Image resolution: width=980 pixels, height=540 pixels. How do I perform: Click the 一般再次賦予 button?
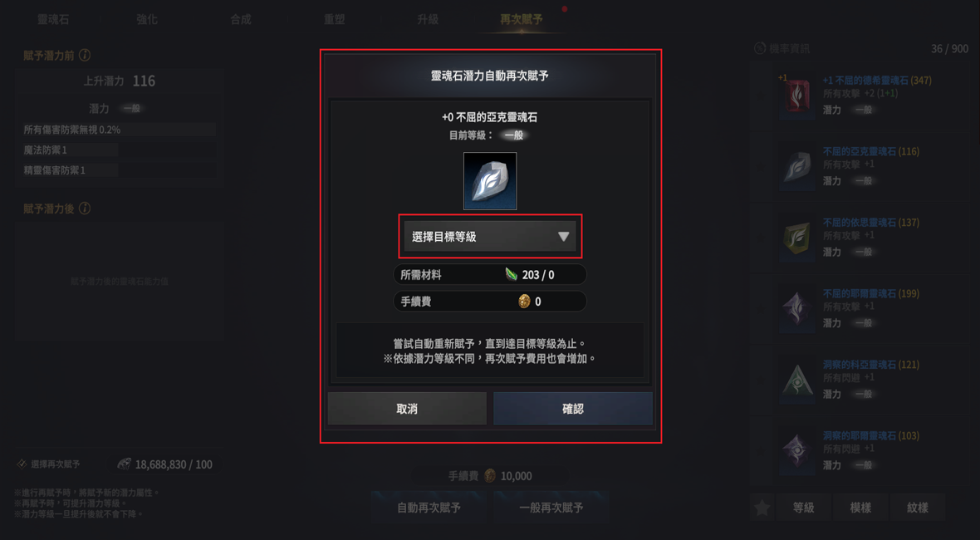(x=551, y=508)
